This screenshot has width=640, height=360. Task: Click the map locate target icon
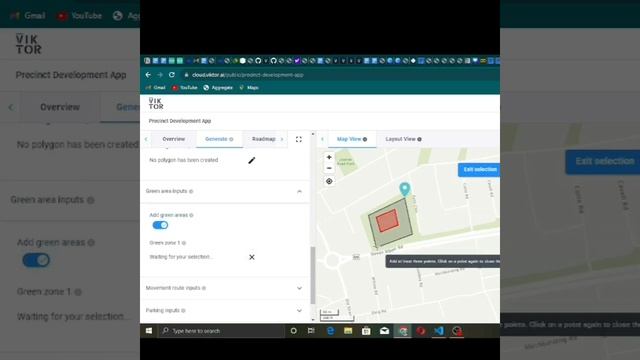click(x=329, y=181)
